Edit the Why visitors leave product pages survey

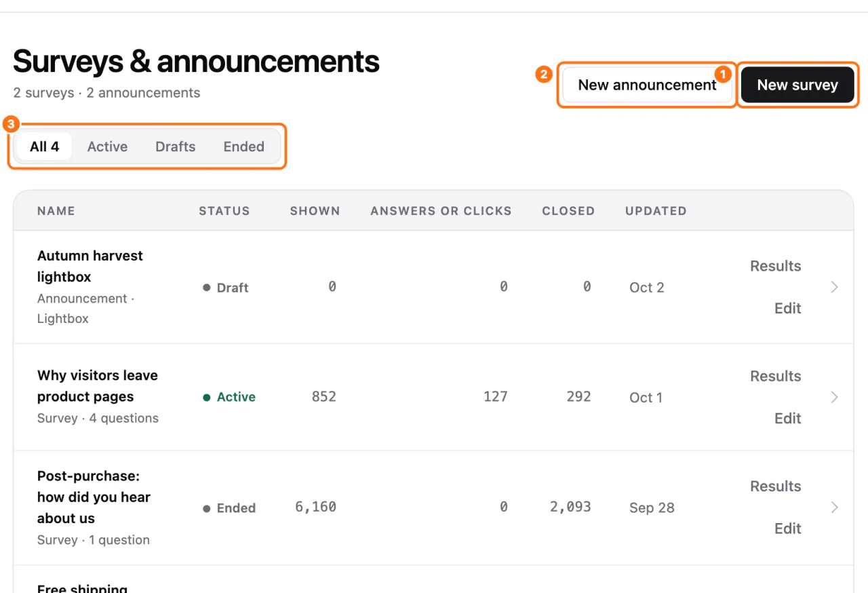(x=788, y=418)
